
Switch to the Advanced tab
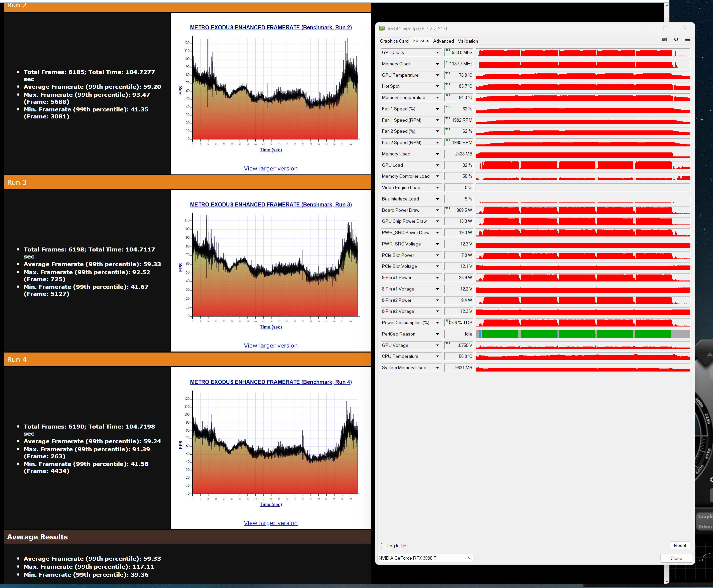tap(443, 41)
